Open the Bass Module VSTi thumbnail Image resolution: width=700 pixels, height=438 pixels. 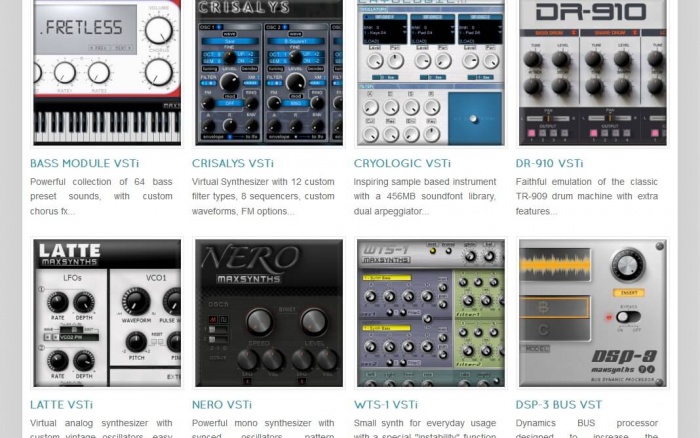coord(107,72)
